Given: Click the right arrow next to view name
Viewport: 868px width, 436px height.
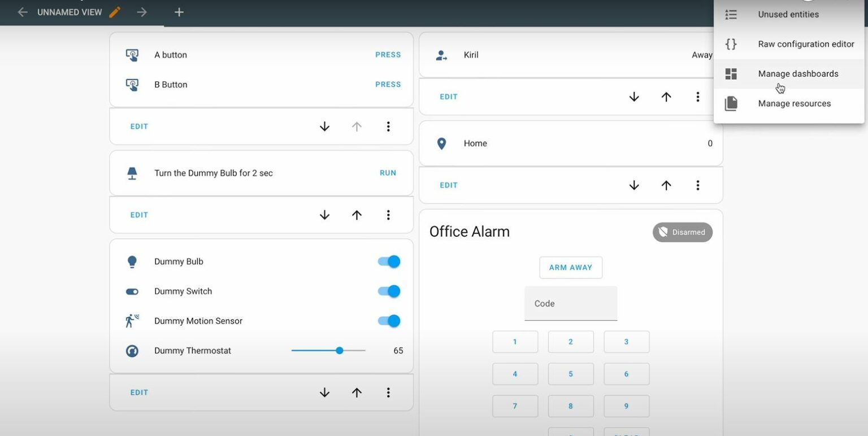Looking at the screenshot, I should tap(142, 12).
